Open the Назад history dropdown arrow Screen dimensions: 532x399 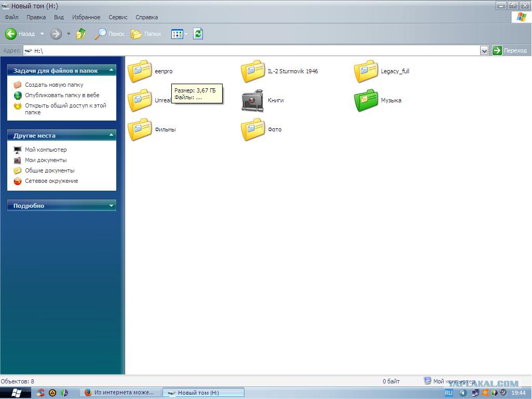(x=42, y=34)
